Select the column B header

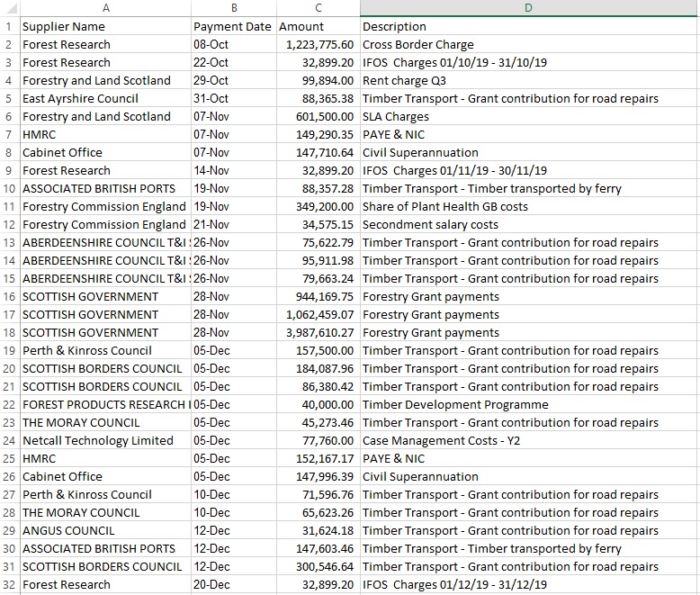pos(234,8)
